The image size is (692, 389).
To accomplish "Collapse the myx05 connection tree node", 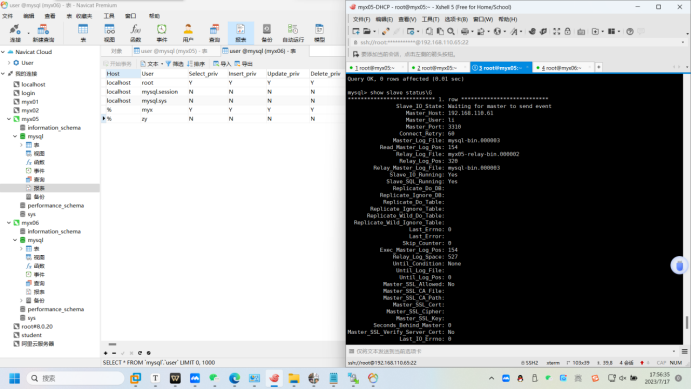I will coord(9,119).
